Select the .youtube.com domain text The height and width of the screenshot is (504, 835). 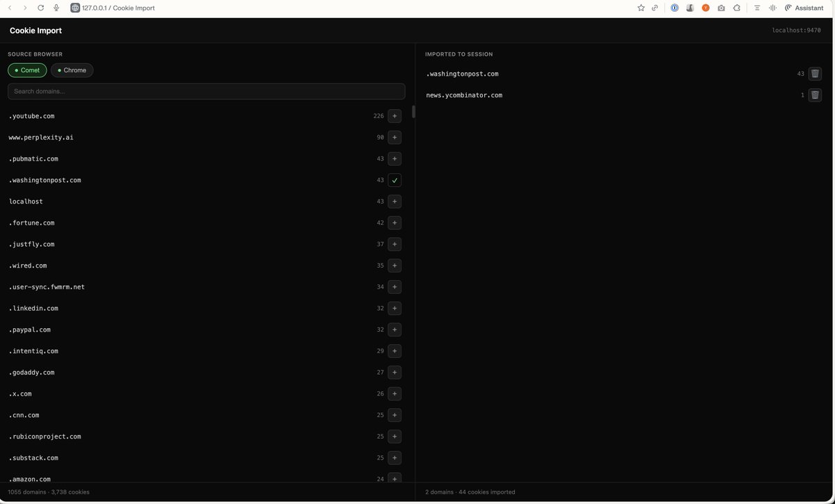32,116
